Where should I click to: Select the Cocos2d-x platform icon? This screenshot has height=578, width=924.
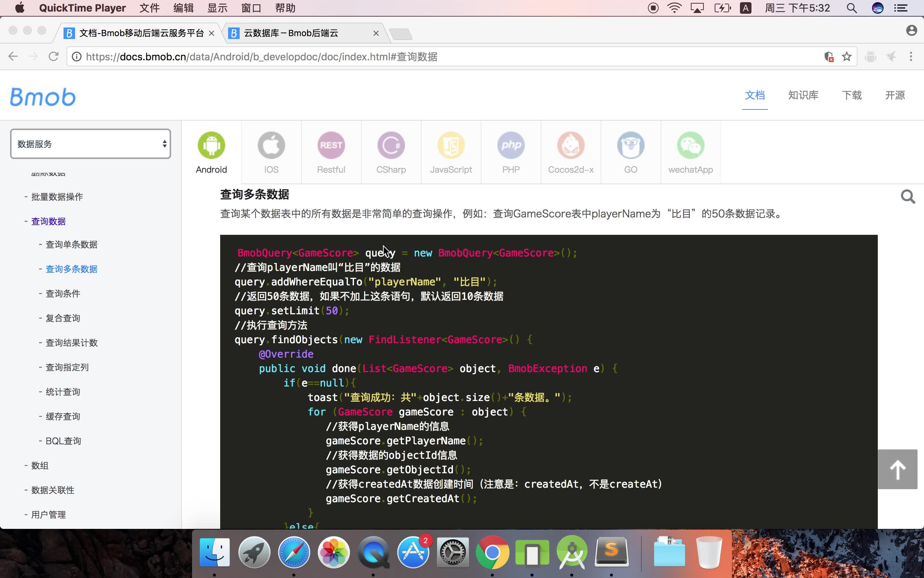pos(571,145)
